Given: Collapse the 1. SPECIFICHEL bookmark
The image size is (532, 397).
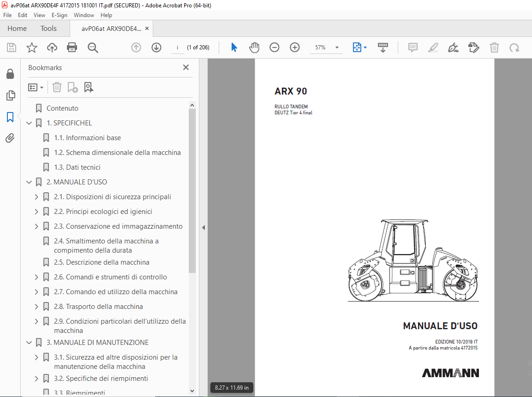Looking at the screenshot, I should click(29, 123).
